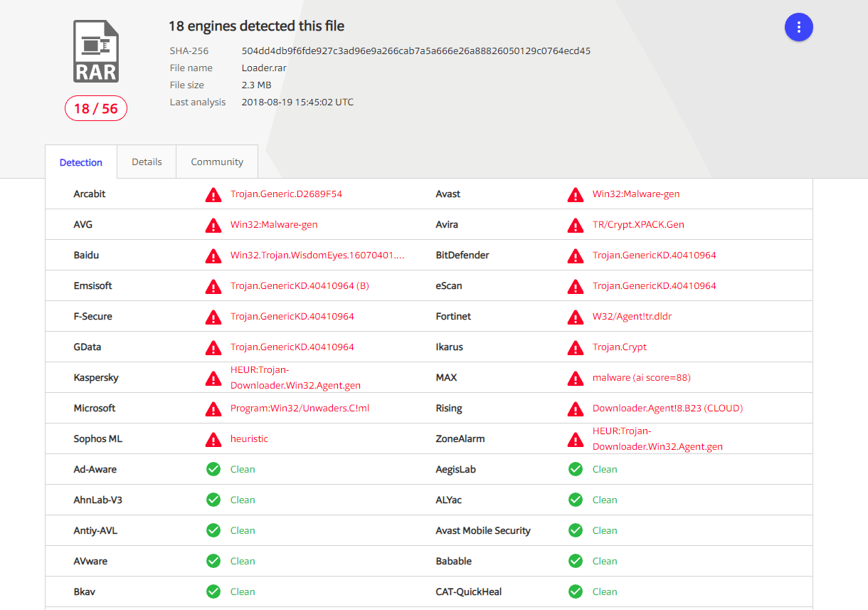Click the green check icon for Ad-Aware
Viewport: 868px width, 610px height.
213,469
